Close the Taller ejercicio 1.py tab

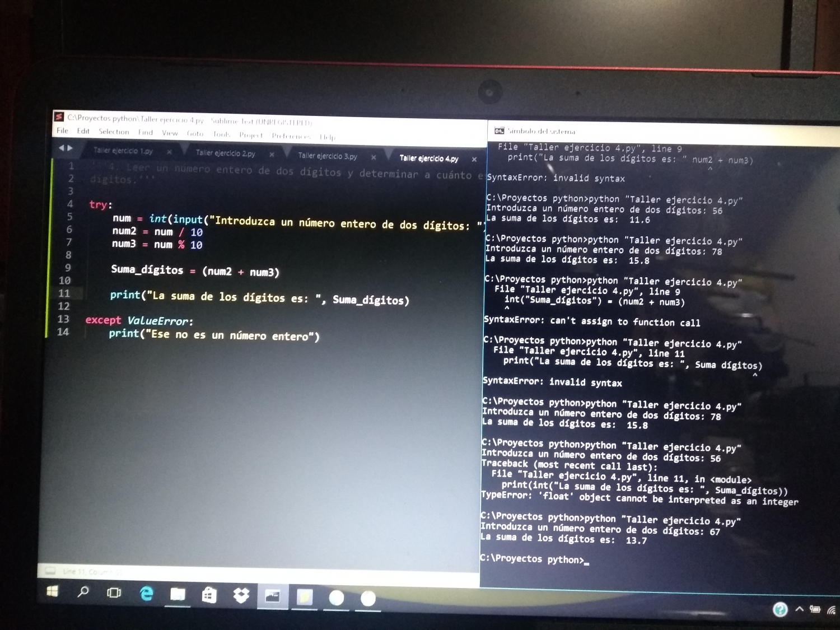coord(169,152)
